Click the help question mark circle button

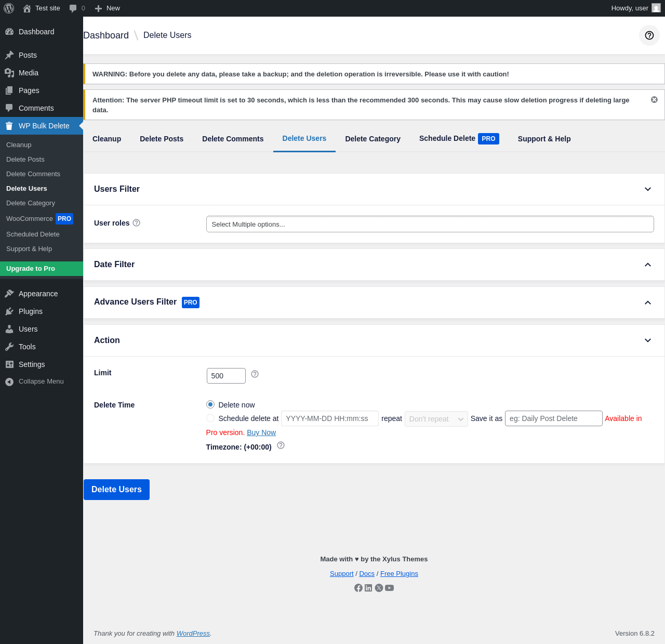point(649,35)
